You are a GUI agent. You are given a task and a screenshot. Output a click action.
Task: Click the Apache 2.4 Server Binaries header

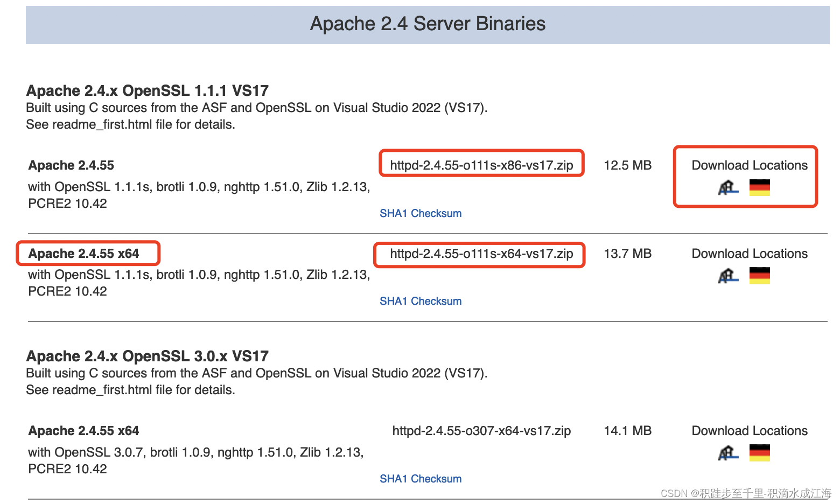point(428,24)
